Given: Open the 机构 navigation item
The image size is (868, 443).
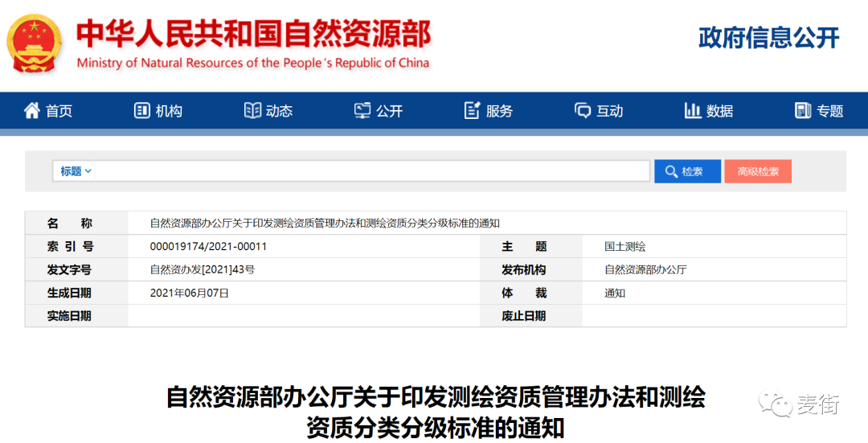Looking at the screenshot, I should click(158, 111).
